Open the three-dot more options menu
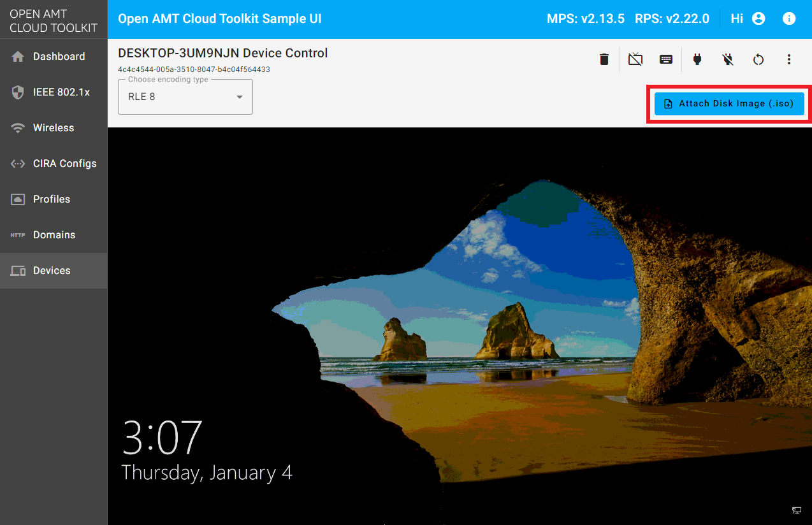Screen dimensions: 812x525 pyautogui.click(x=788, y=59)
